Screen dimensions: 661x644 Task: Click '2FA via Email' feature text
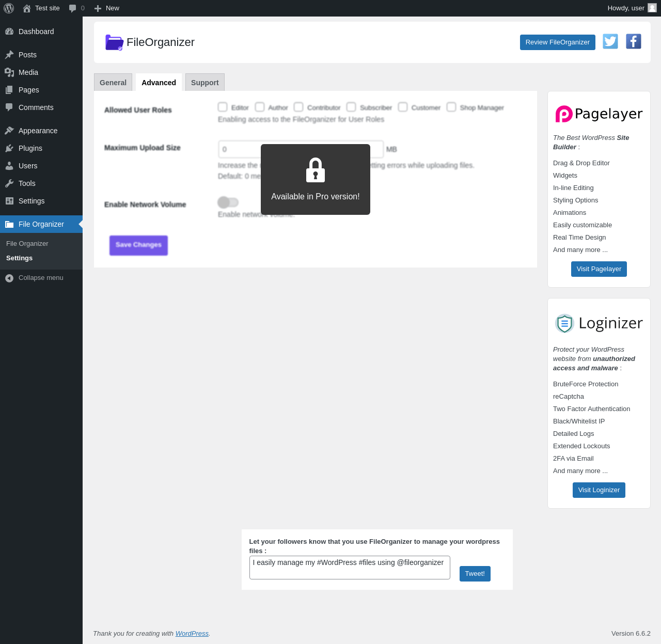coord(573,459)
